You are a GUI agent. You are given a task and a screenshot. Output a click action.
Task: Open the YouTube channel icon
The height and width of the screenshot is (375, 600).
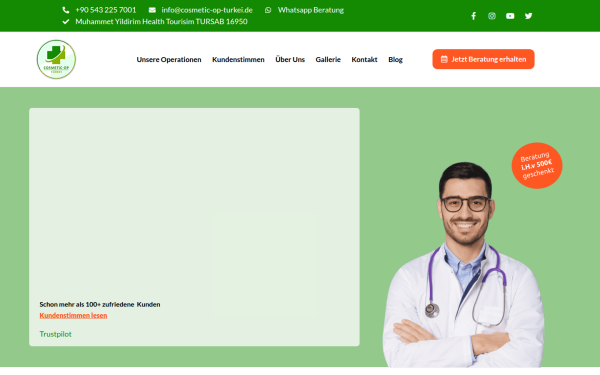click(x=510, y=16)
